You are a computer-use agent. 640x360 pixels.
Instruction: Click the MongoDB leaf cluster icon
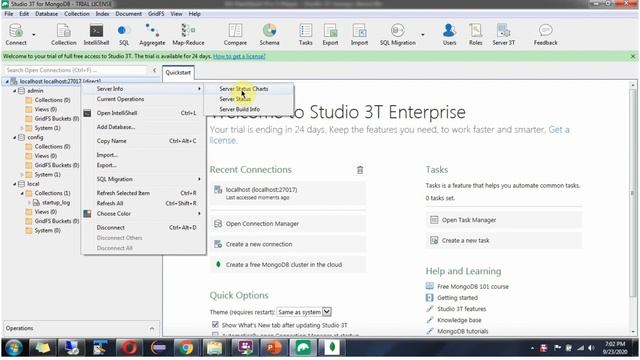[x=218, y=264]
